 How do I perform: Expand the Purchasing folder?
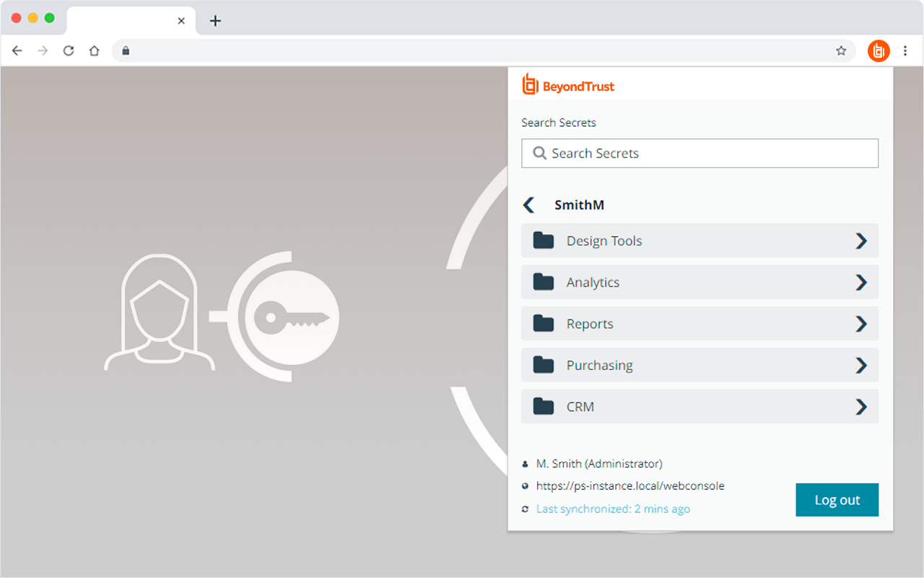(x=860, y=365)
